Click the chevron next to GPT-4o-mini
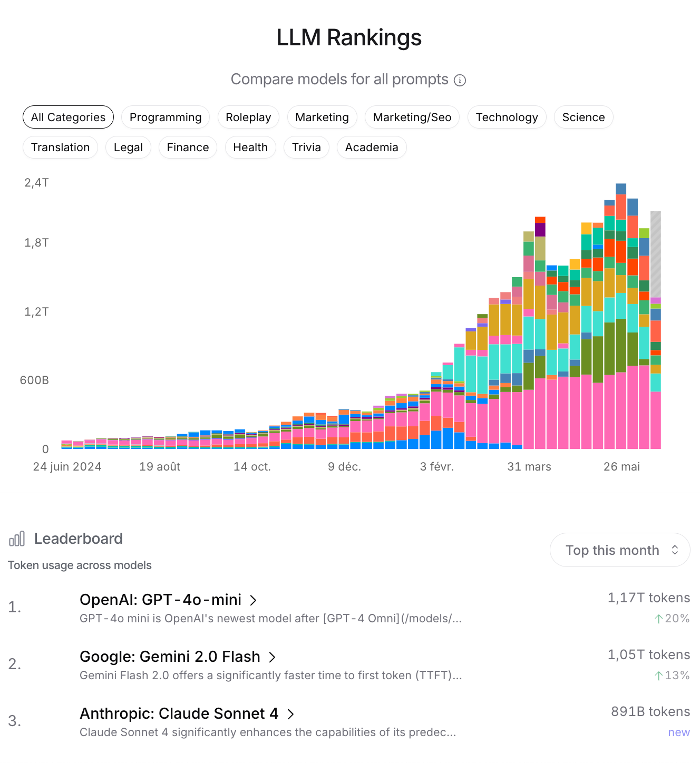Screen dimensions: 700x763 (254, 600)
